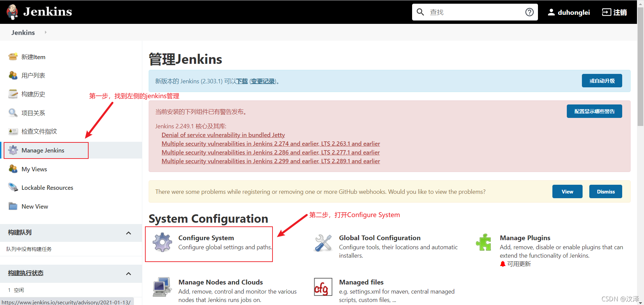Click the Configure System gear icon
Viewport: 644px width, 305px height.
pos(162,242)
